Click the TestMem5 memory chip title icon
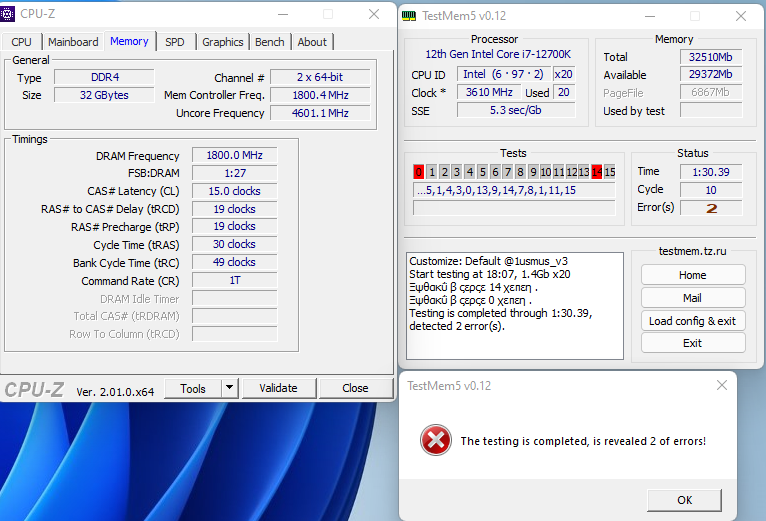Viewport: 766px width, 521px height. pyautogui.click(x=409, y=16)
